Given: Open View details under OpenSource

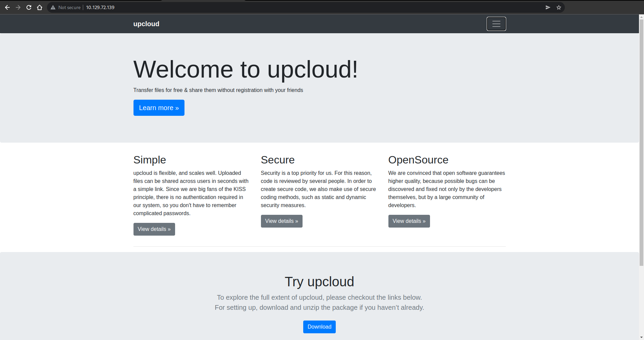Looking at the screenshot, I should pos(409,221).
